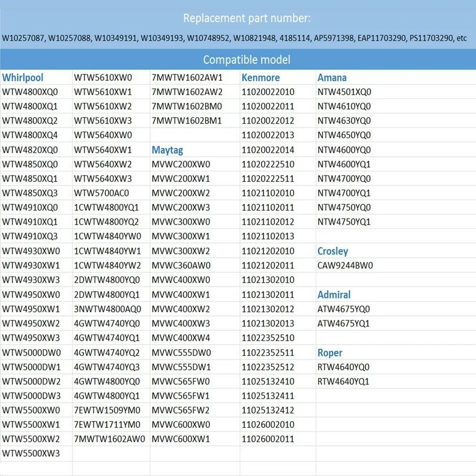The width and height of the screenshot is (476, 476).
Task: Select Kenmore model 11020022010 cell
Action: (268, 92)
